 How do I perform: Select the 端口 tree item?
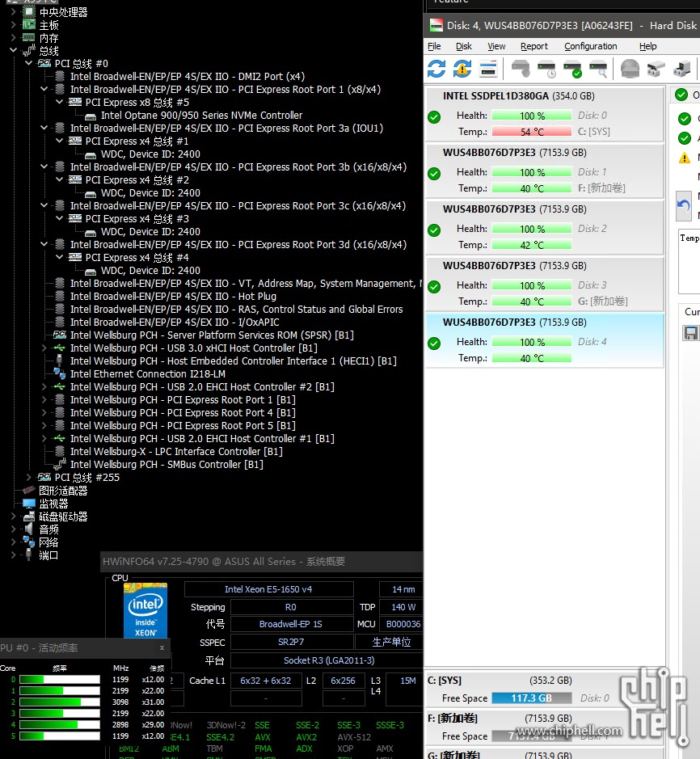(x=48, y=555)
